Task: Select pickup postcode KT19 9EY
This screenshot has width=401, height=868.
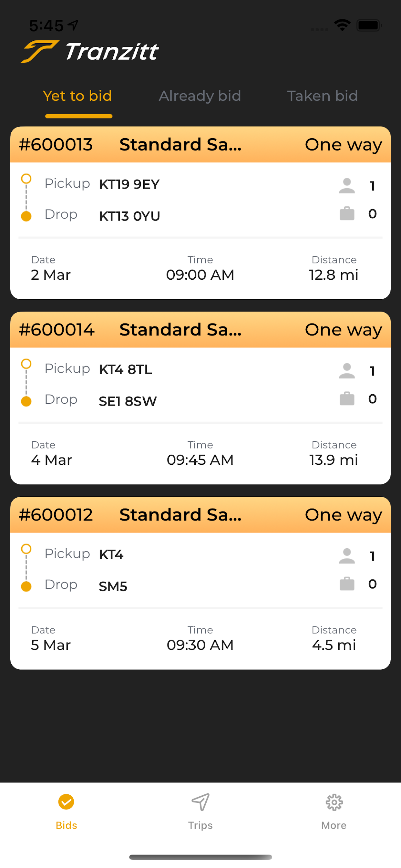Action: click(x=129, y=184)
